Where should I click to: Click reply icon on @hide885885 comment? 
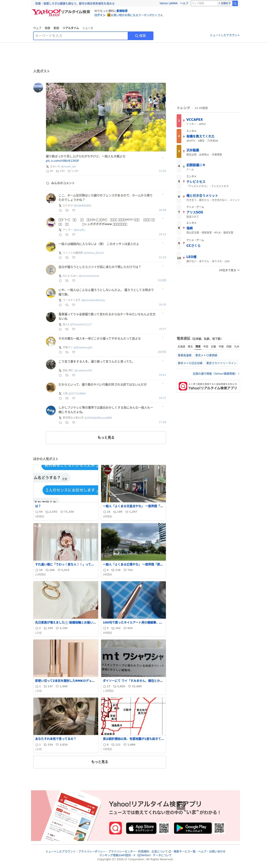(x=60, y=210)
